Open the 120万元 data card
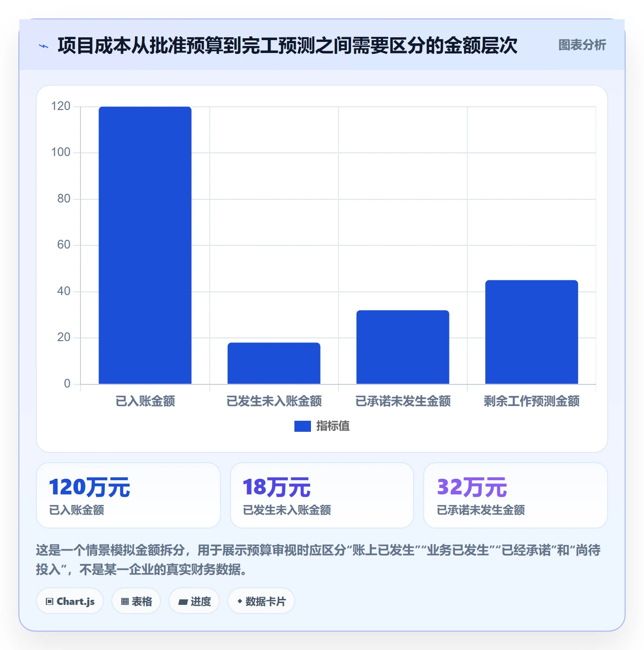644x650 pixels. click(128, 495)
